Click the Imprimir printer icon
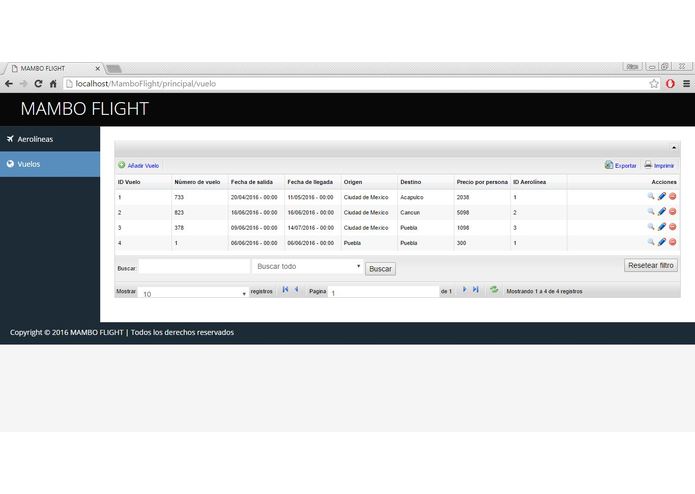Image resolution: width=695 pixels, height=494 pixels. coord(648,165)
